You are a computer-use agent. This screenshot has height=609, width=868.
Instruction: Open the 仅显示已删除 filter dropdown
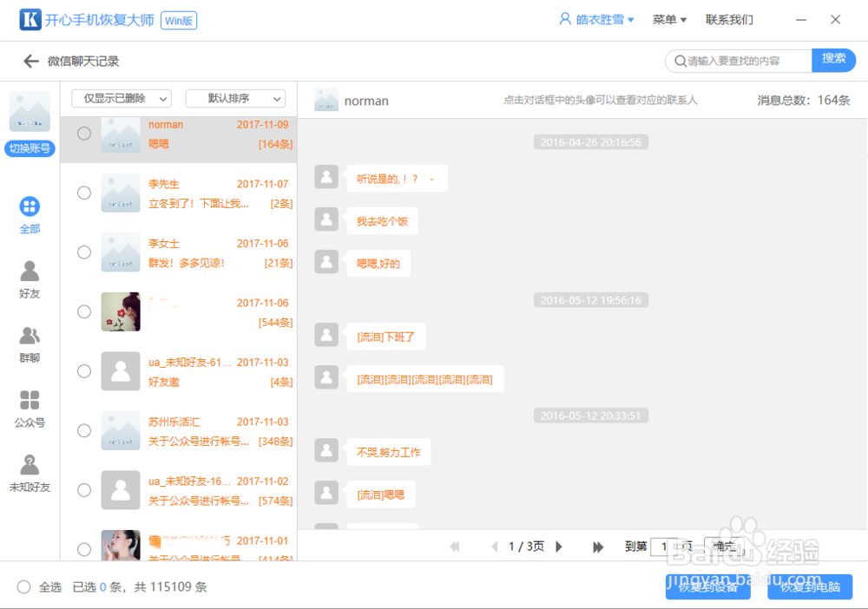pos(121,98)
